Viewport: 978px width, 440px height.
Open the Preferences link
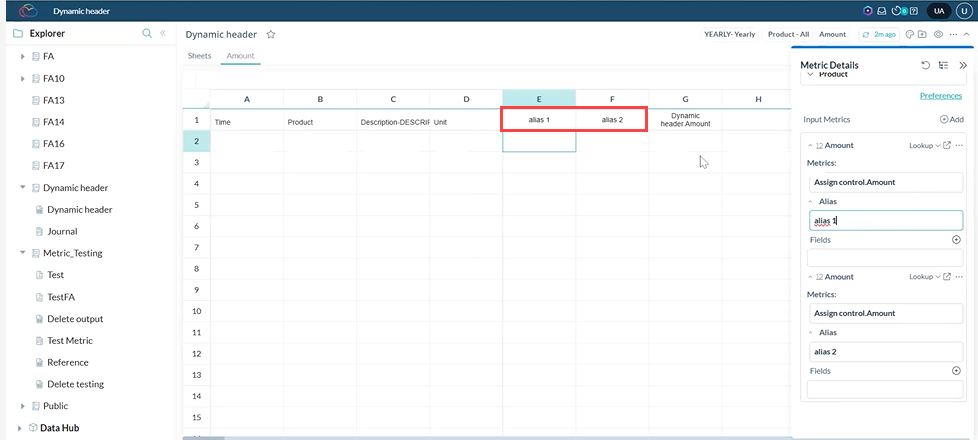[x=940, y=96]
